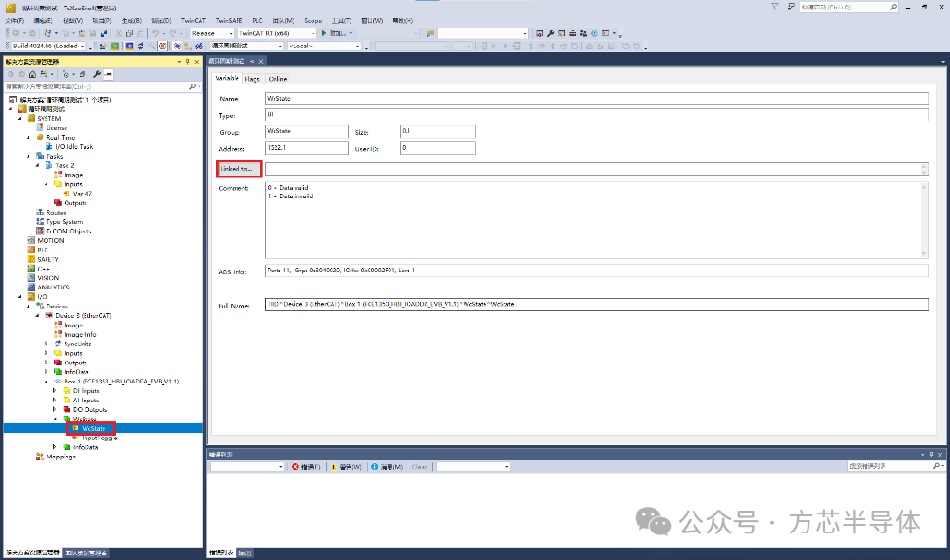Switch to the Online tab

(x=277, y=79)
